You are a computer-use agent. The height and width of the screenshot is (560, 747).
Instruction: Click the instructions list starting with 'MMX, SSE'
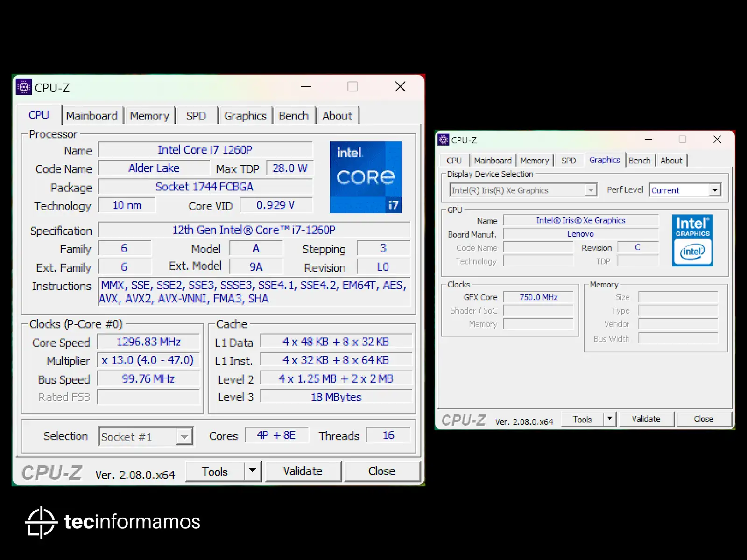tap(254, 292)
